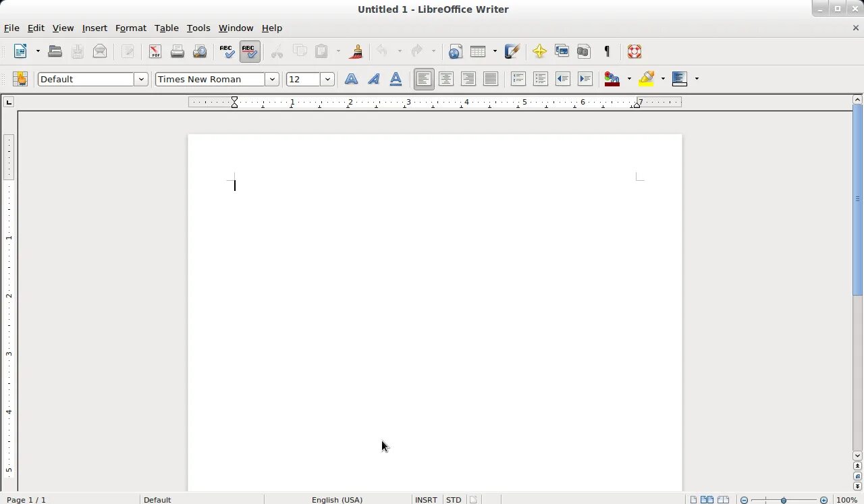Apply Bold with the first A icon
This screenshot has height=504, width=864.
[351, 79]
